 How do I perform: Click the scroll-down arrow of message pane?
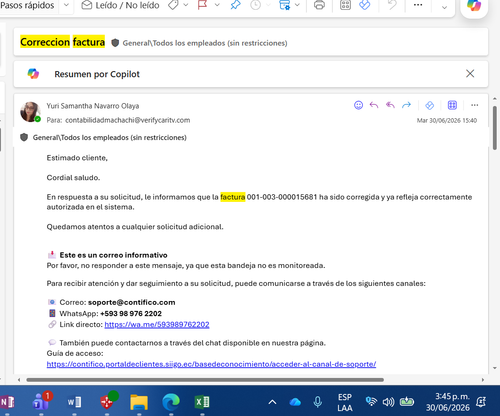[x=495, y=368]
